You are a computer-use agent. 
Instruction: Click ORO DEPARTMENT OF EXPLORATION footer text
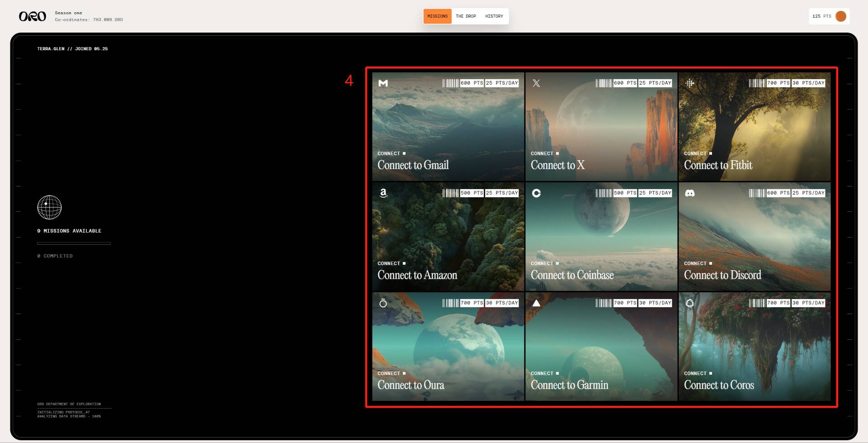pyautogui.click(x=69, y=404)
